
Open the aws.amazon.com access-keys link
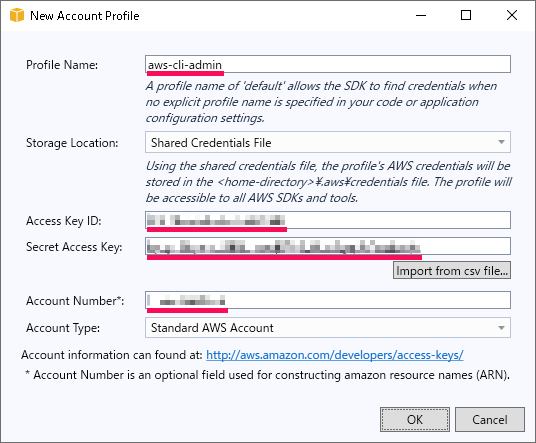tap(335, 355)
